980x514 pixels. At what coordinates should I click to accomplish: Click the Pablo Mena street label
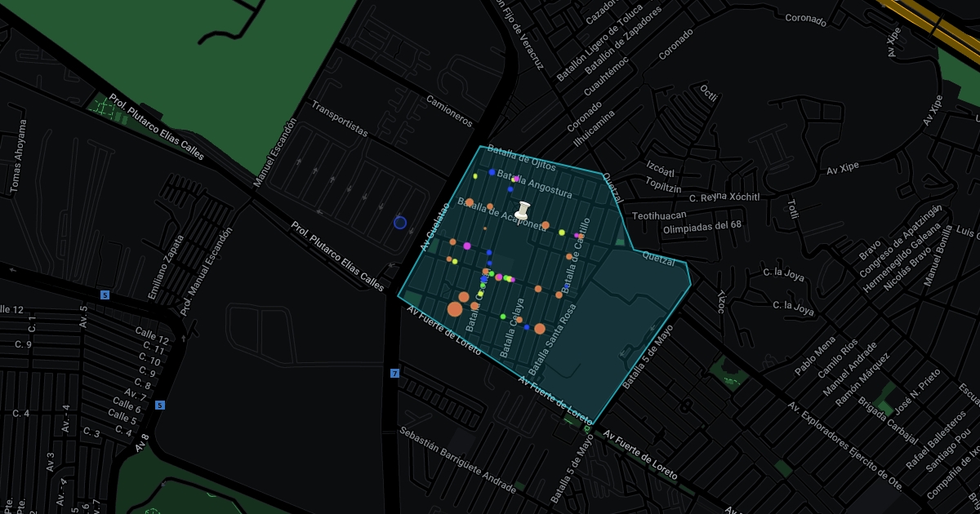[x=814, y=356]
